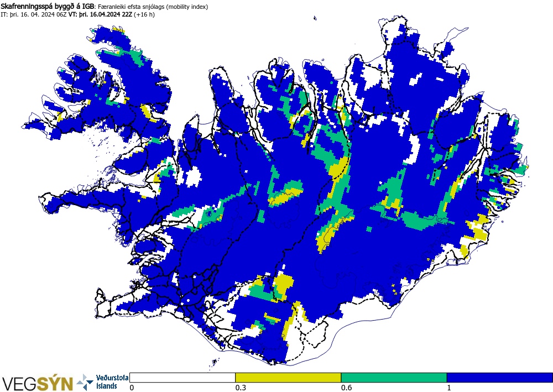Click the 'Færanleiki efsta snjólags (mobility index)' subtitle
The image size is (553, 392).
(x=153, y=7)
